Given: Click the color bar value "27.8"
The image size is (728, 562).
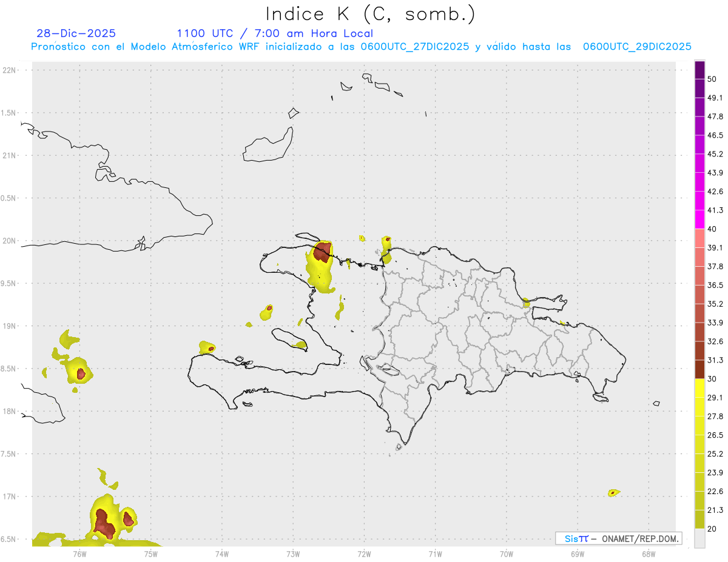Looking at the screenshot, I should pos(715,416).
